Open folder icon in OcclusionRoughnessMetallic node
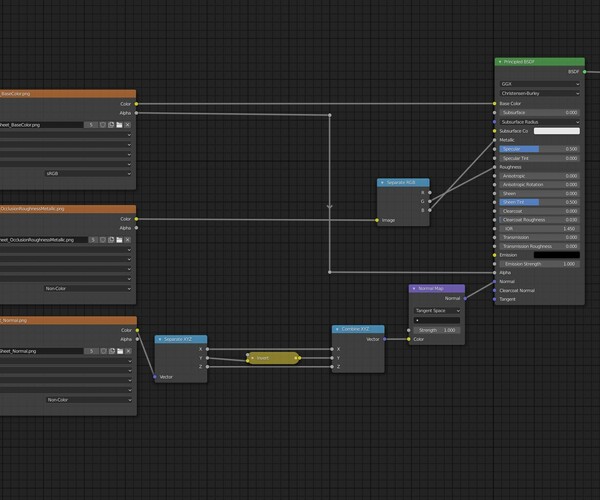 click(x=119, y=240)
